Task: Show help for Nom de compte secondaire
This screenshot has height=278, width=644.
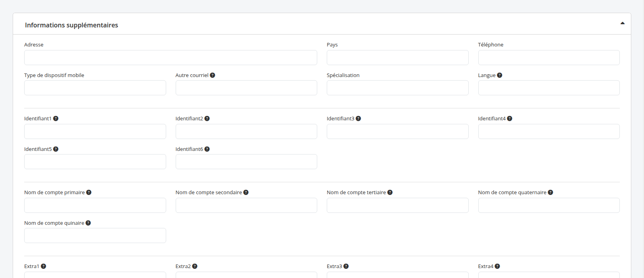Action: pyautogui.click(x=246, y=192)
